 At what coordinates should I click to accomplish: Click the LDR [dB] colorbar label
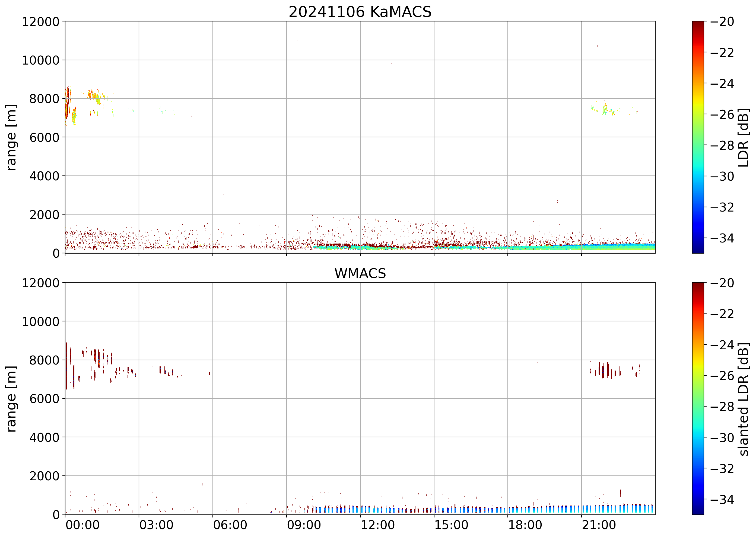point(743,137)
